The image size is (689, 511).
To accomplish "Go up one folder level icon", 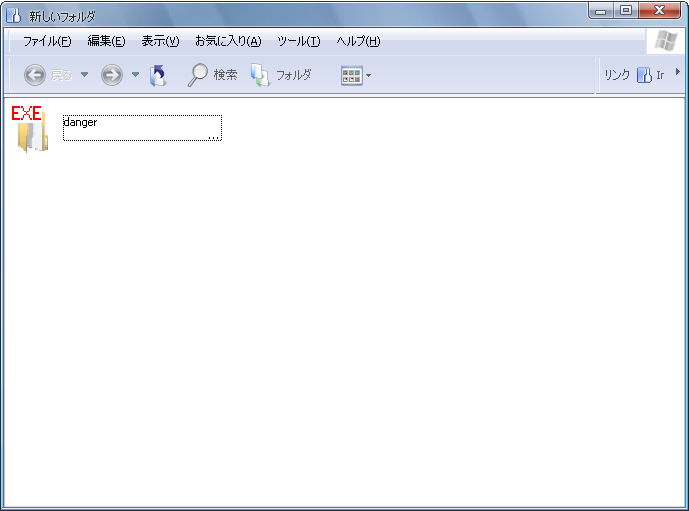I will (158, 75).
